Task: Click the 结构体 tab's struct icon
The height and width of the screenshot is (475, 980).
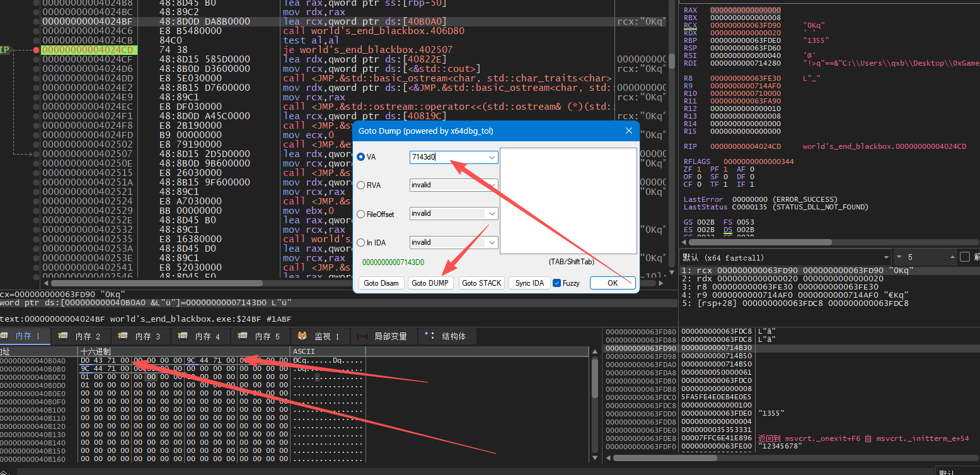Action: [x=430, y=336]
